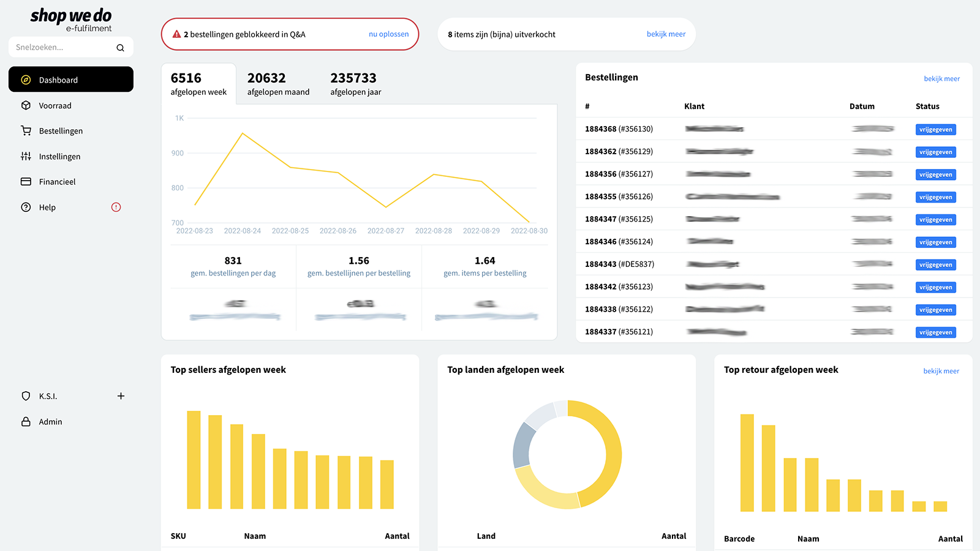Click the Dashboard compass icon
The image size is (980, 551).
(x=26, y=80)
